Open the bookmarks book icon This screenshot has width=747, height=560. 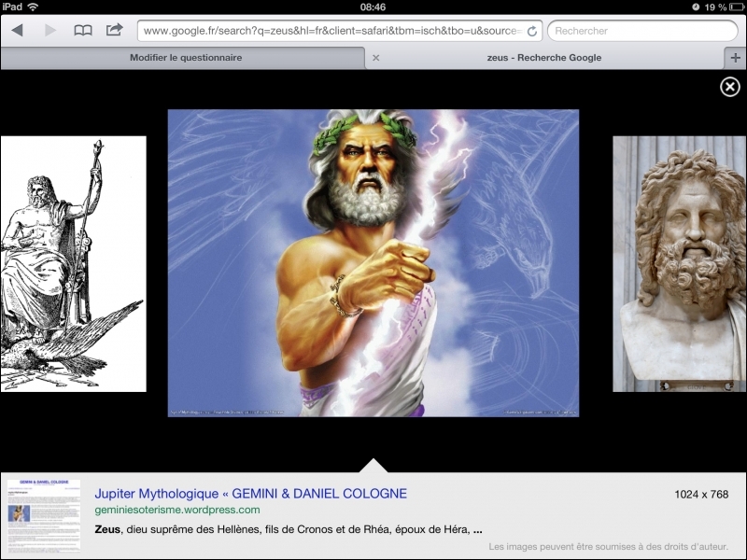[x=83, y=31]
